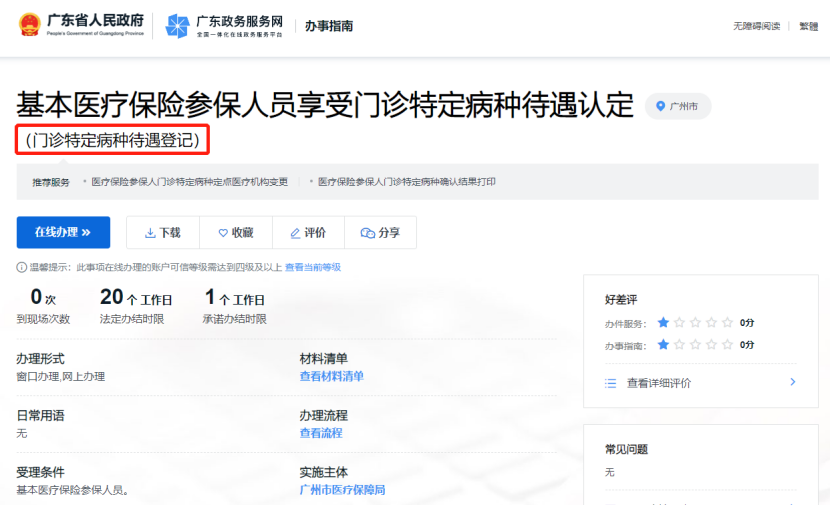Click third star of 办件服务 rating
The image size is (830, 505).
click(x=696, y=322)
